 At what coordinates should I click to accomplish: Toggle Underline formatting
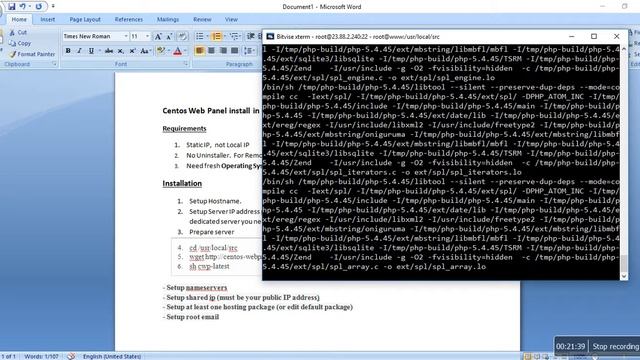[x=91, y=51]
